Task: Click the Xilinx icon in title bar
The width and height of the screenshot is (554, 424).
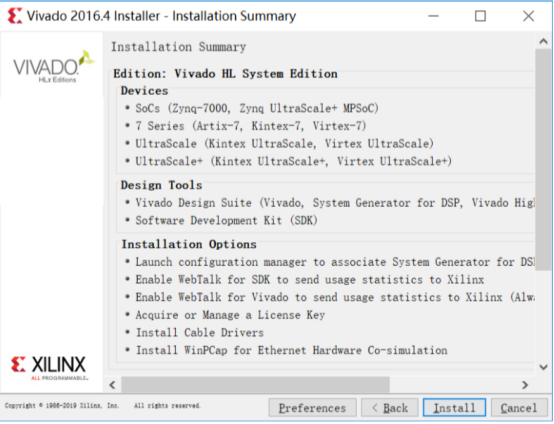Action: click(x=15, y=16)
